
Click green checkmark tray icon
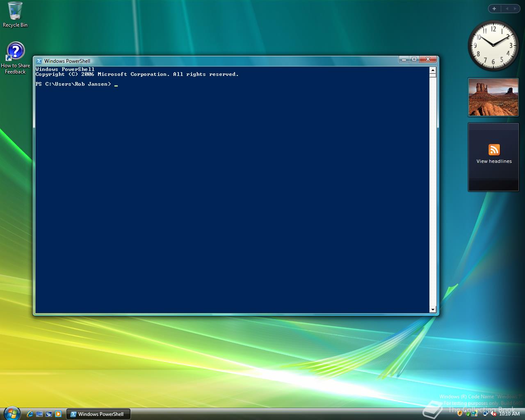tap(468, 414)
